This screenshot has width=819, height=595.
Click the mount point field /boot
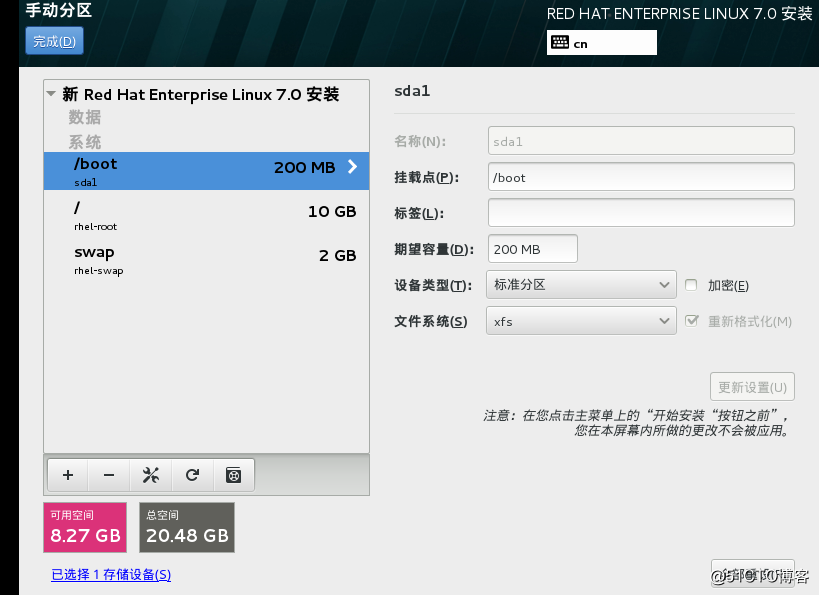coord(641,177)
